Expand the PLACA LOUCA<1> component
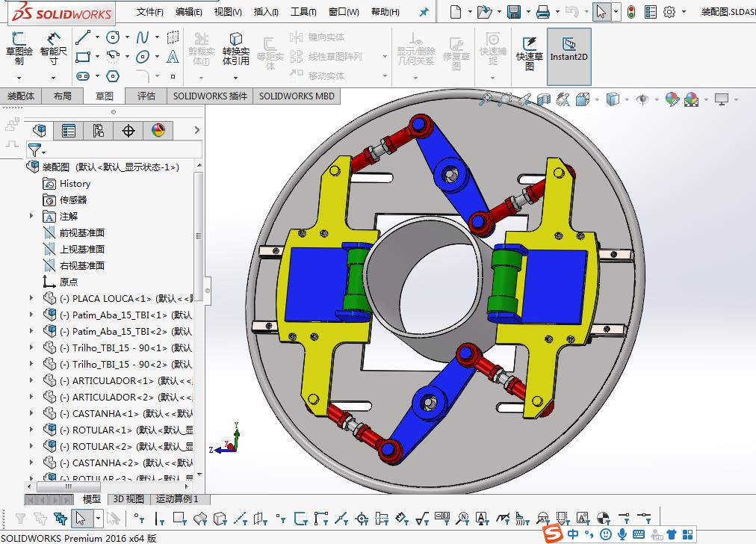 point(31,298)
